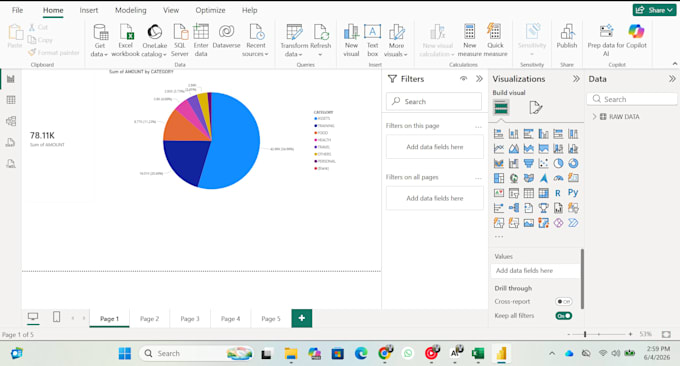The width and height of the screenshot is (680, 366).
Task: Select the Pie chart visual icon
Action: tap(558, 163)
